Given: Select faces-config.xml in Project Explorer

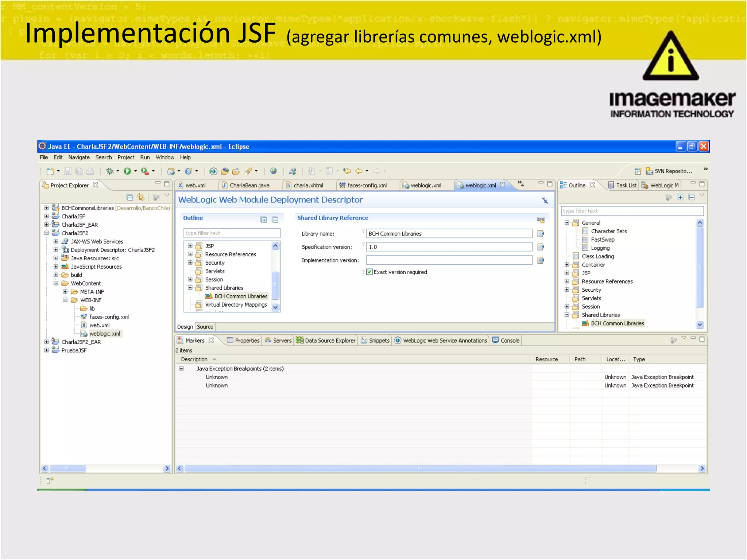Looking at the screenshot, I should coord(109,317).
